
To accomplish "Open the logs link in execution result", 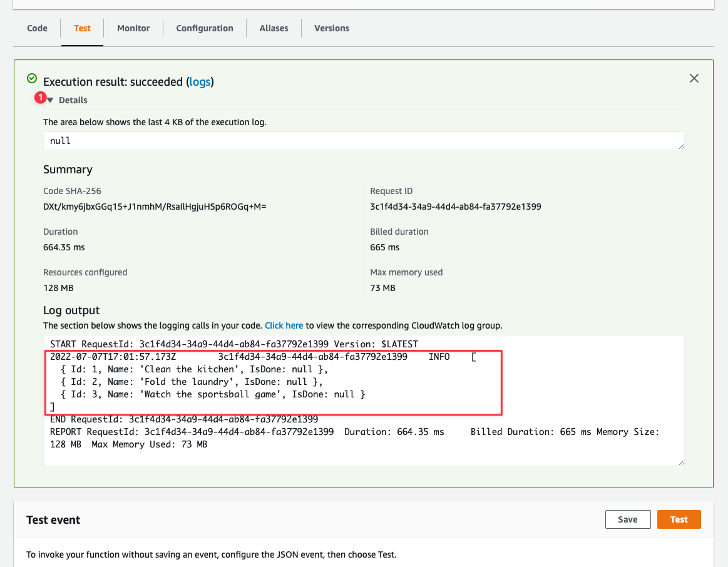I will 200,82.
